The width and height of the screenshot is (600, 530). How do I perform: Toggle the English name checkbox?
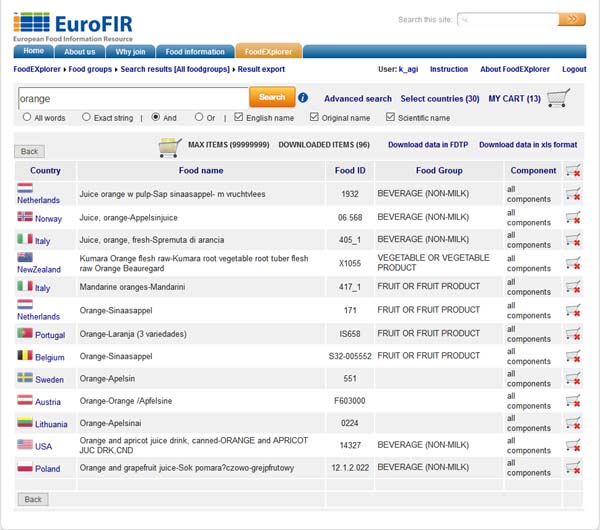coord(238,117)
